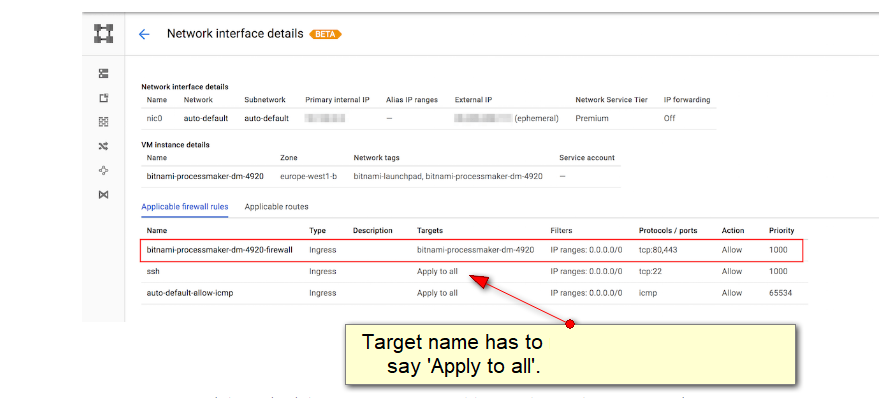Click the nic0 interface name

(x=155, y=118)
